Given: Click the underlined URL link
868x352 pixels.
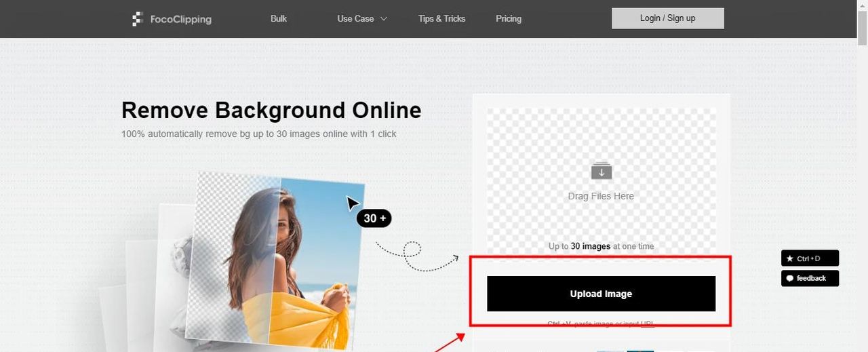Looking at the screenshot, I should [648, 324].
